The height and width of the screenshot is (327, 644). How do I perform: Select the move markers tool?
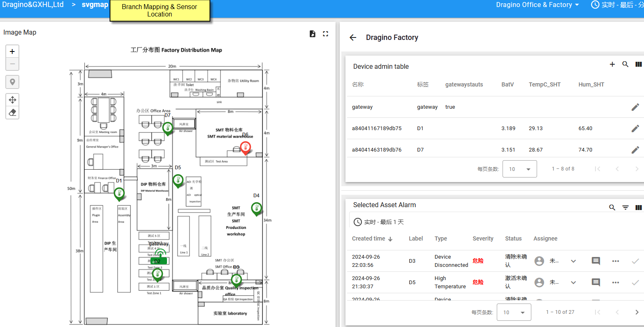tap(12, 100)
